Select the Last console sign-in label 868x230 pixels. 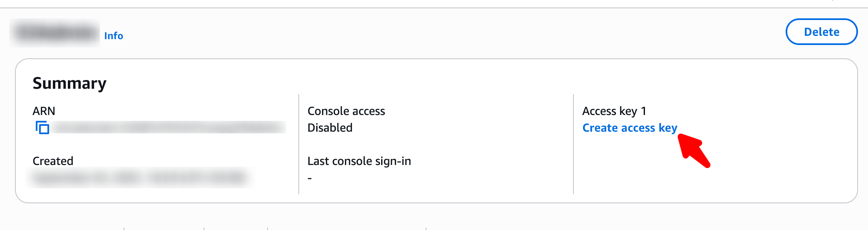[359, 161]
